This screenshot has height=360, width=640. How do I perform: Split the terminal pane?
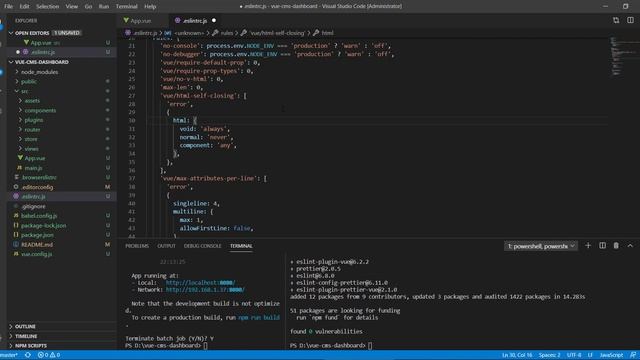(x=602, y=246)
